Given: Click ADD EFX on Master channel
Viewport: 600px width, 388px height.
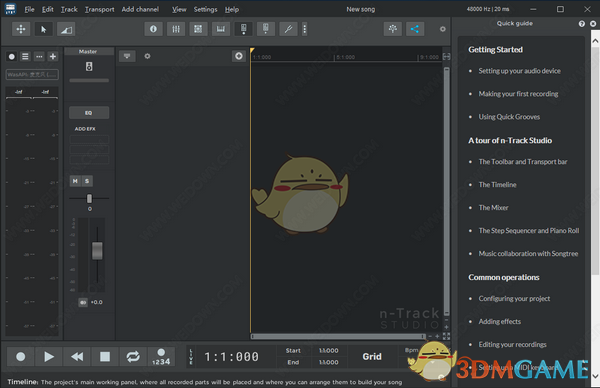Looking at the screenshot, I should pyautogui.click(x=85, y=129).
